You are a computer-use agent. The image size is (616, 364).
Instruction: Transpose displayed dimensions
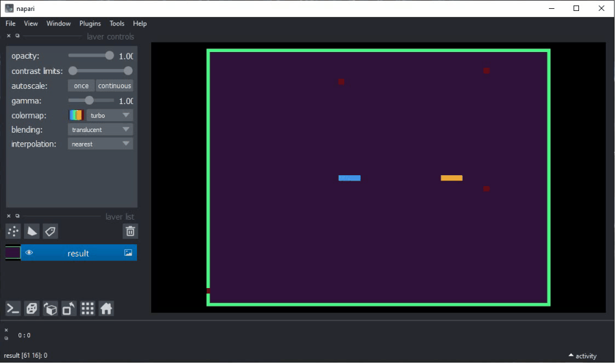click(68, 309)
